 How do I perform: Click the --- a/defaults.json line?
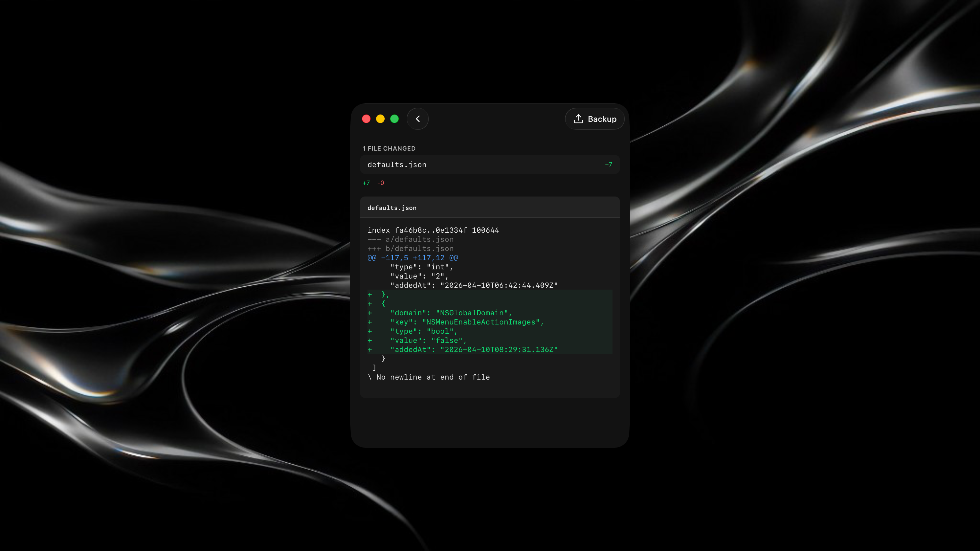410,240
